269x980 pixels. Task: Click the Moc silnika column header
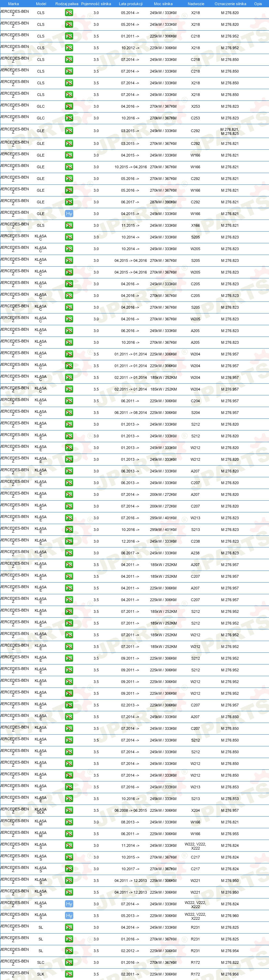(163, 4)
